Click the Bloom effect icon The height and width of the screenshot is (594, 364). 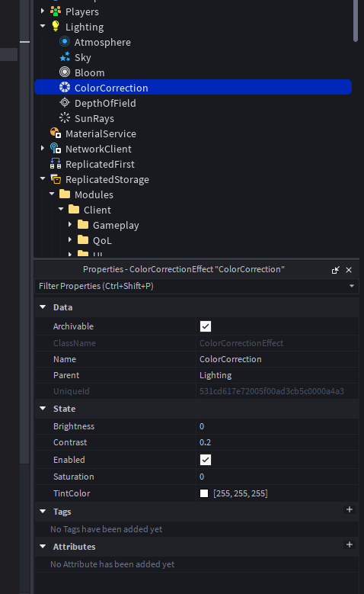pos(65,72)
